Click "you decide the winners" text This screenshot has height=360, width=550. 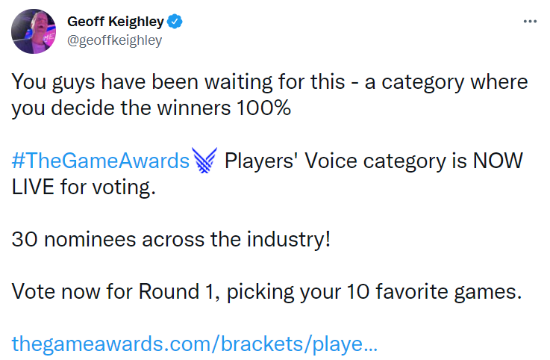(121, 108)
